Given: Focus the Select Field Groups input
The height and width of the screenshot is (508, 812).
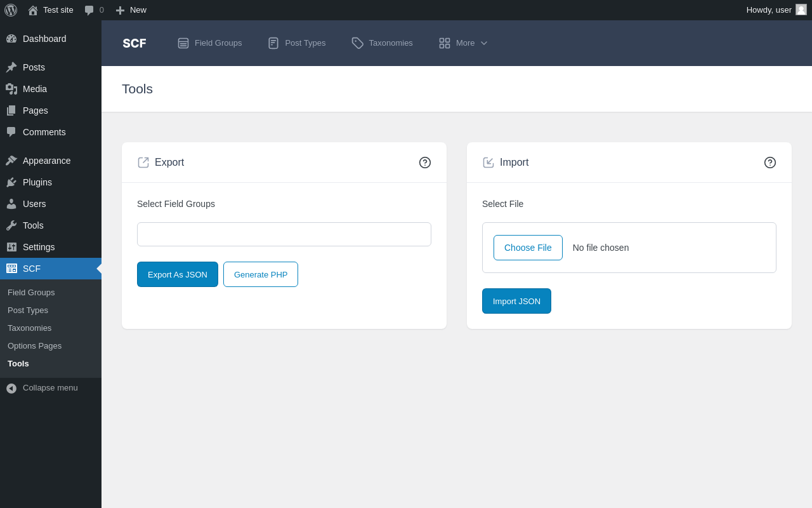Looking at the screenshot, I should coord(284,234).
